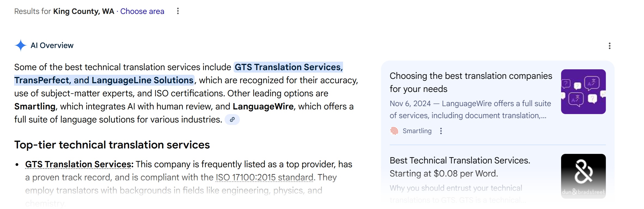Click the bold 'King County, WA' location text

click(x=82, y=11)
